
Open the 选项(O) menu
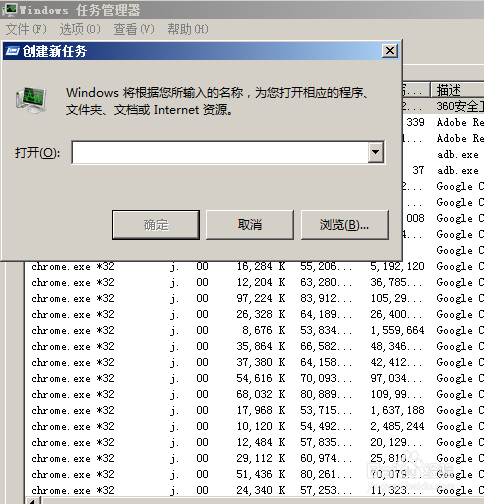80,29
